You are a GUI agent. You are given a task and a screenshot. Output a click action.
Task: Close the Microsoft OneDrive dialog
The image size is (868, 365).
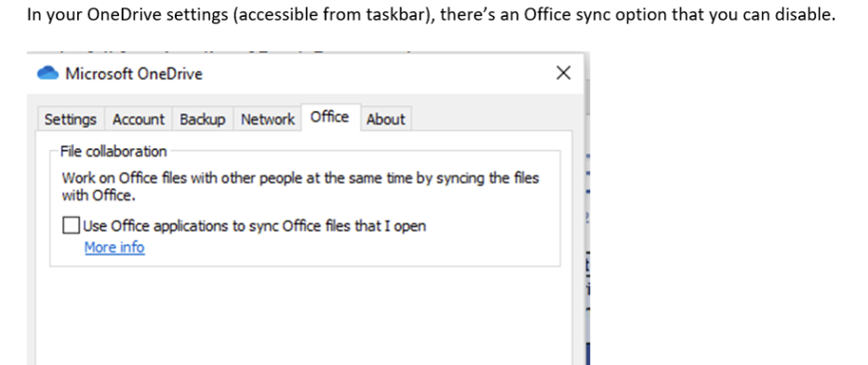tap(563, 73)
